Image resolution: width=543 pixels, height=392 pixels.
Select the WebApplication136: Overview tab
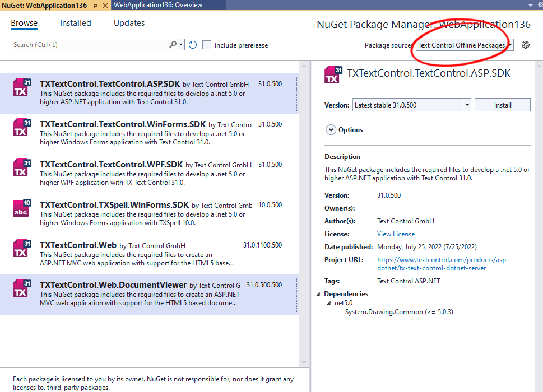pos(158,5)
